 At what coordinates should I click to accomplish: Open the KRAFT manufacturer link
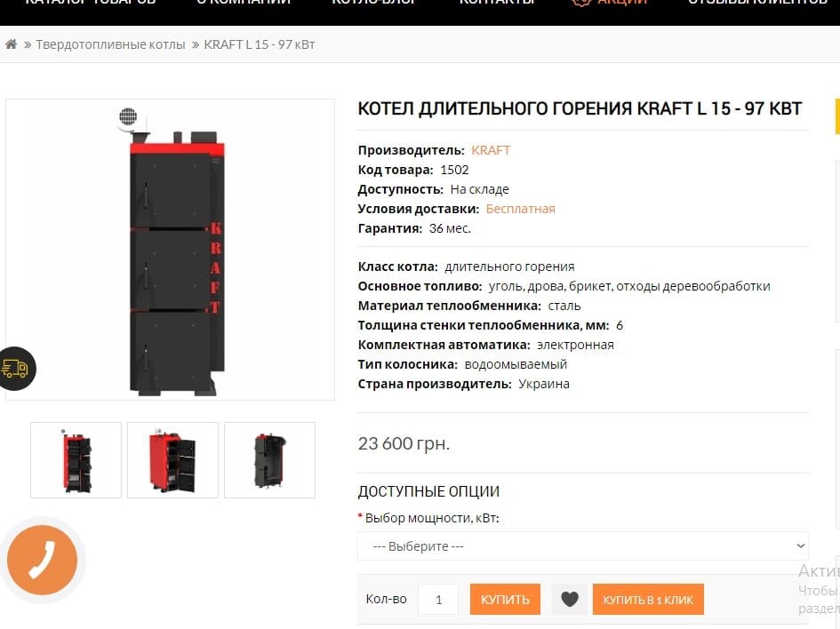491,150
